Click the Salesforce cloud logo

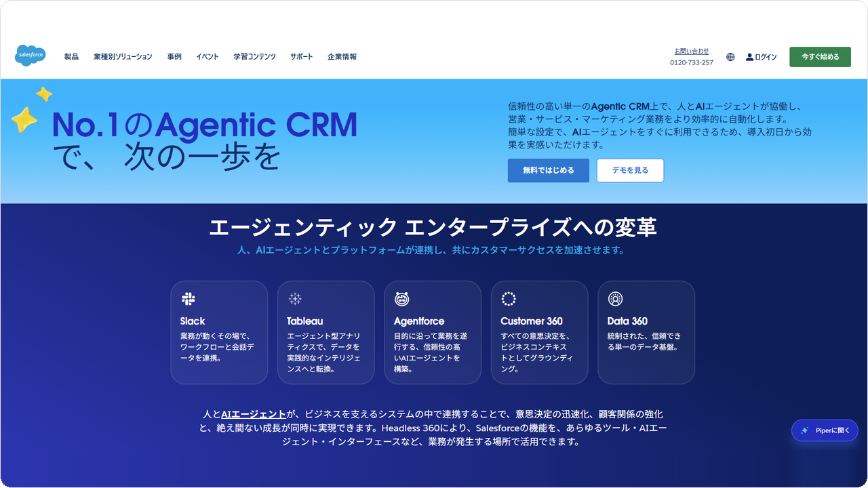point(30,56)
